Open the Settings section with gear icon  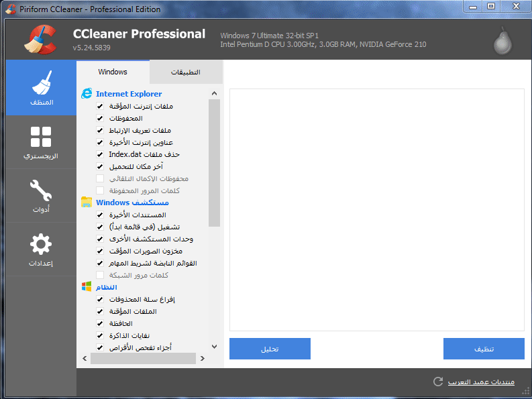pyautogui.click(x=41, y=250)
